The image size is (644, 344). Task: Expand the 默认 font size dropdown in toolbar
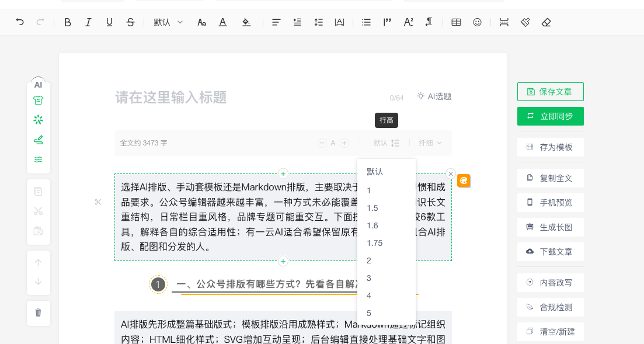click(x=168, y=22)
